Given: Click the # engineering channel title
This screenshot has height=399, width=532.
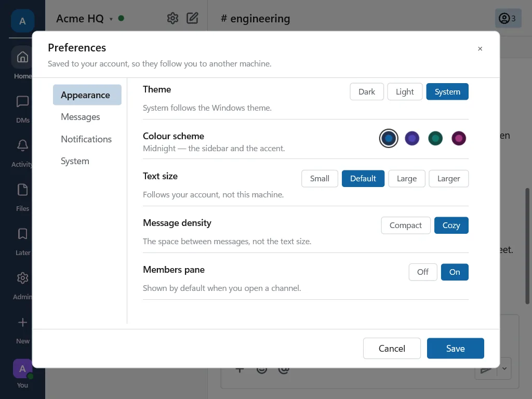Looking at the screenshot, I should point(255,18).
